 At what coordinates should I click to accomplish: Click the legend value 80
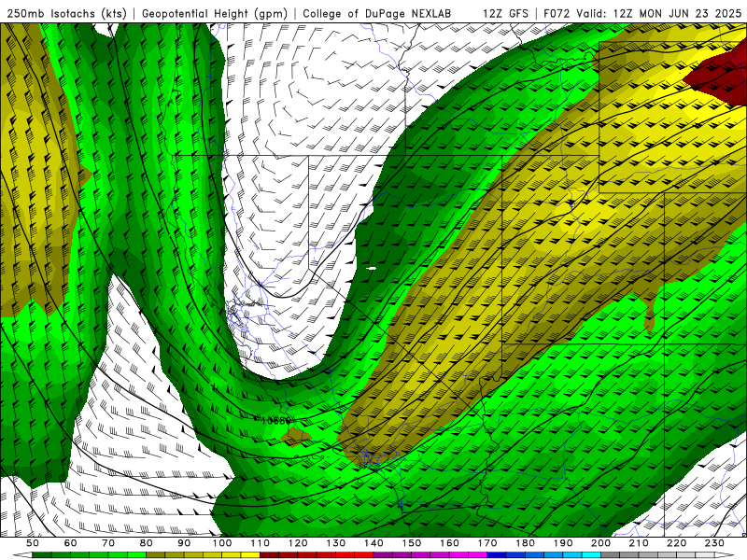(147, 543)
